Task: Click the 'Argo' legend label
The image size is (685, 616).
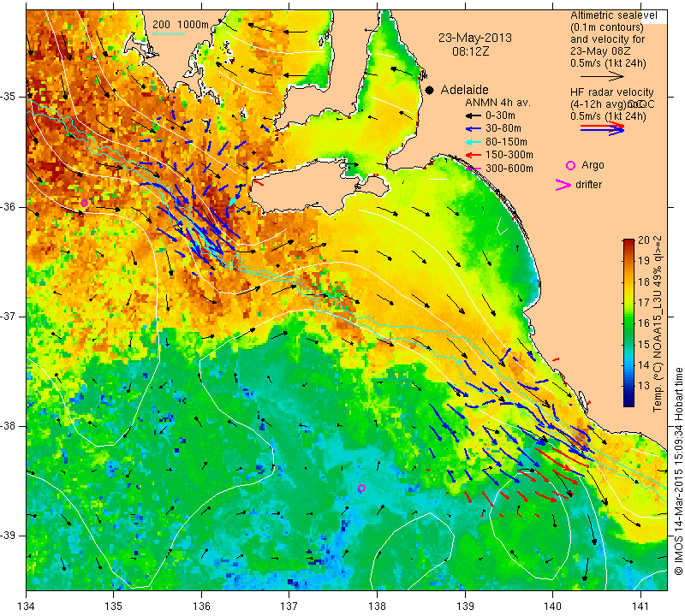Action: (593, 165)
